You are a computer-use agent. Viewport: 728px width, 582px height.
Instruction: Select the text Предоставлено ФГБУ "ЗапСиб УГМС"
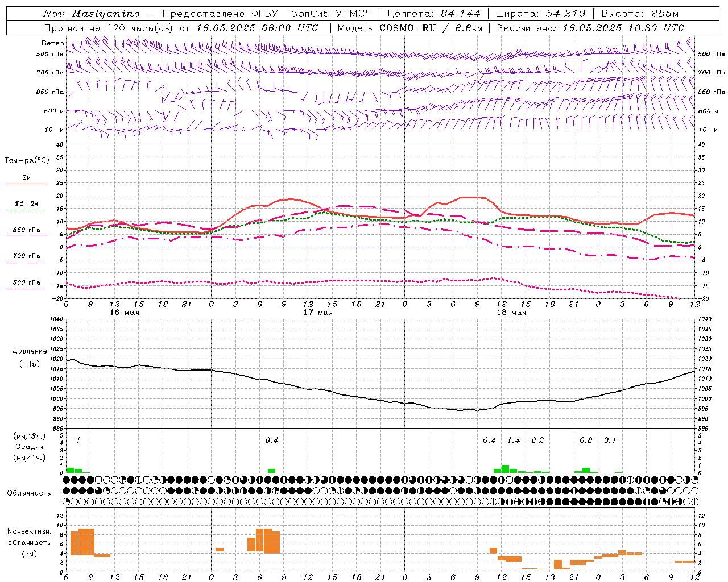tap(266, 14)
